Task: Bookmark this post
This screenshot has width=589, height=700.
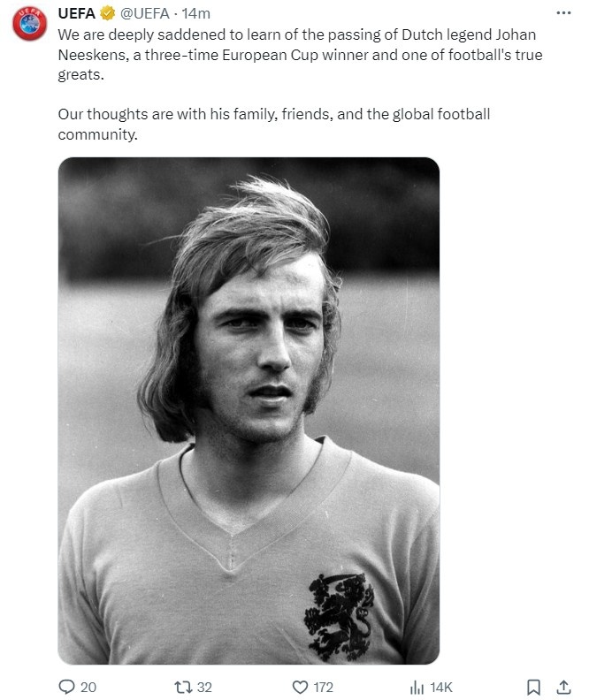Action: pyautogui.click(x=533, y=687)
